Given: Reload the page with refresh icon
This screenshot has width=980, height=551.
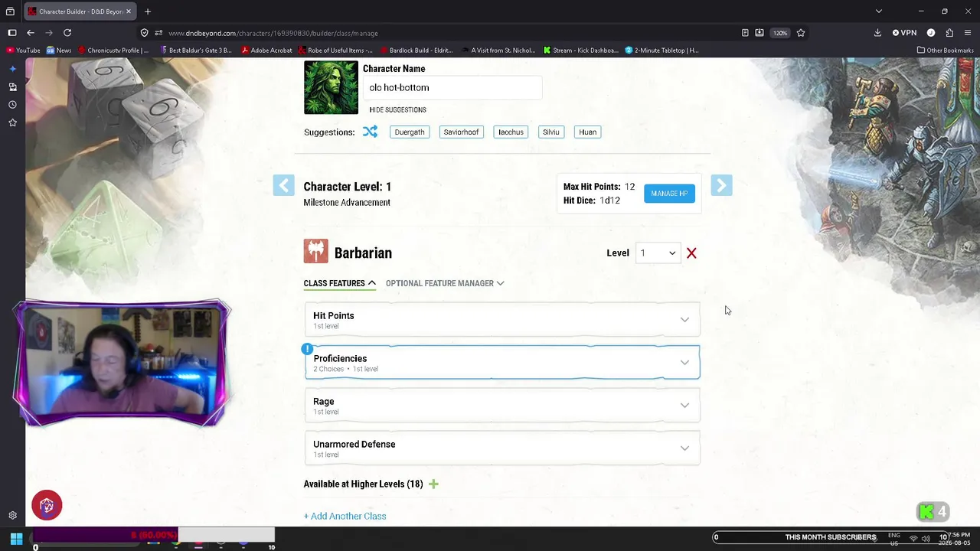Looking at the screenshot, I should tap(67, 33).
